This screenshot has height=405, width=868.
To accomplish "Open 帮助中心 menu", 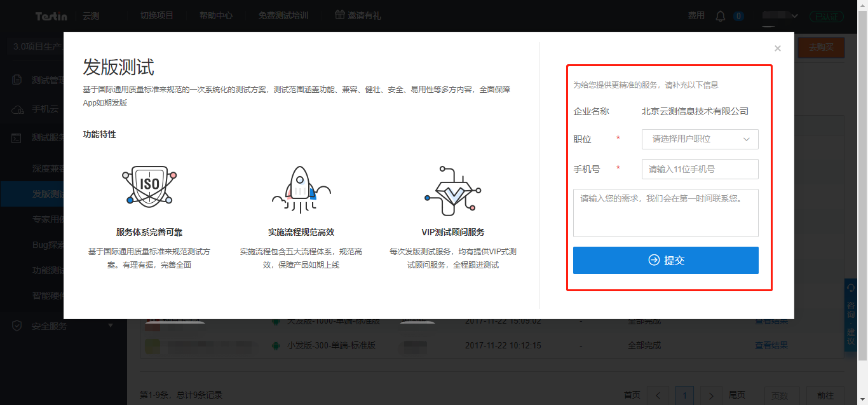I will pos(216,15).
